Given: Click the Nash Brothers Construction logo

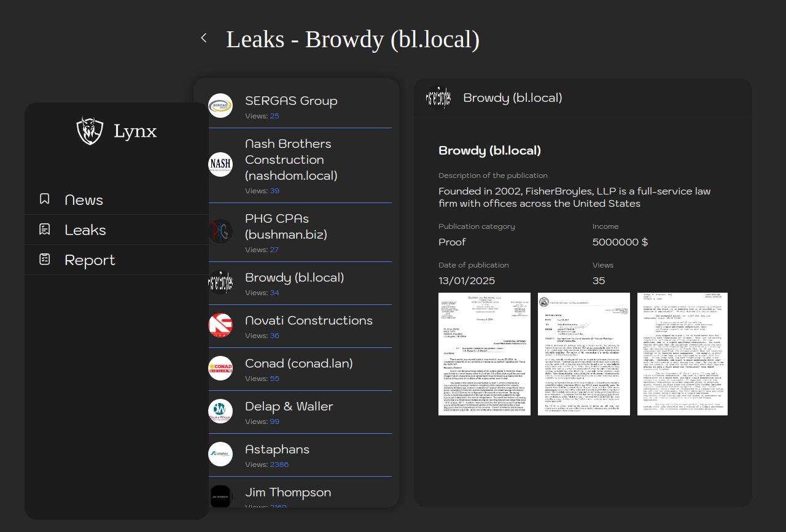Looking at the screenshot, I should pos(220,164).
